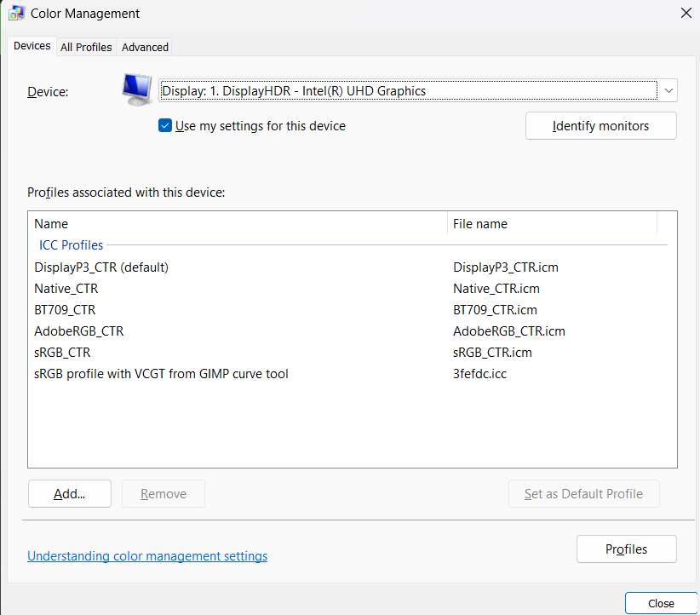This screenshot has height=615, width=700.
Task: Click the Add... button
Action: click(x=70, y=493)
